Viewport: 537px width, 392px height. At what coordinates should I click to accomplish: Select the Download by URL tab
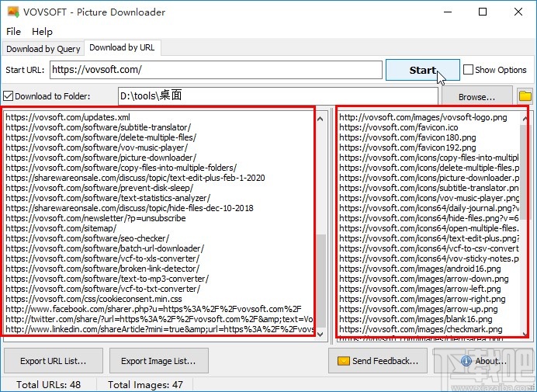[x=122, y=47]
